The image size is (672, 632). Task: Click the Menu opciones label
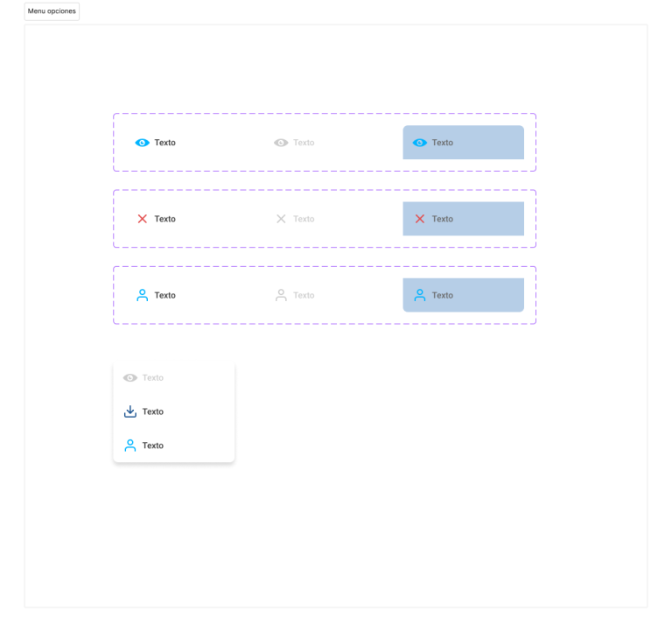click(x=52, y=11)
